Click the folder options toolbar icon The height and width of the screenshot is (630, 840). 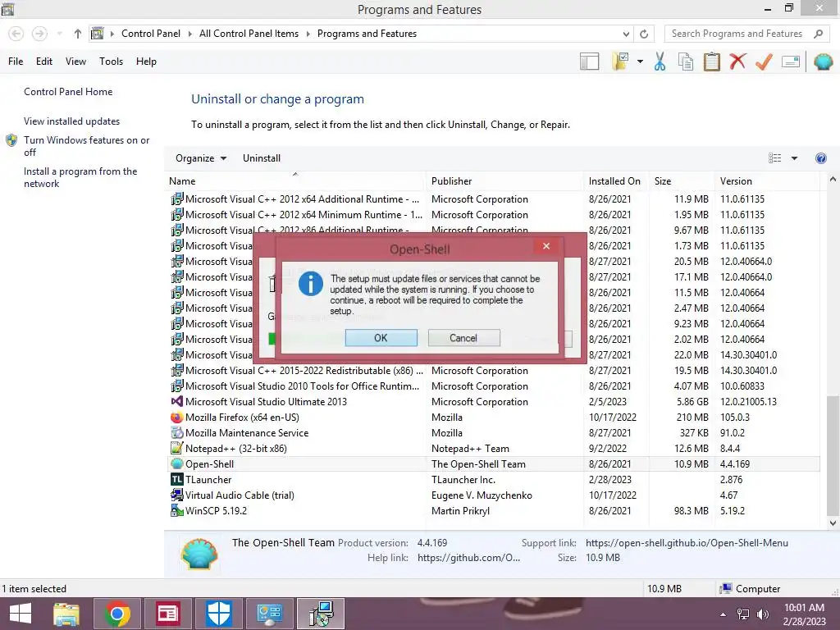pyautogui.click(x=621, y=62)
